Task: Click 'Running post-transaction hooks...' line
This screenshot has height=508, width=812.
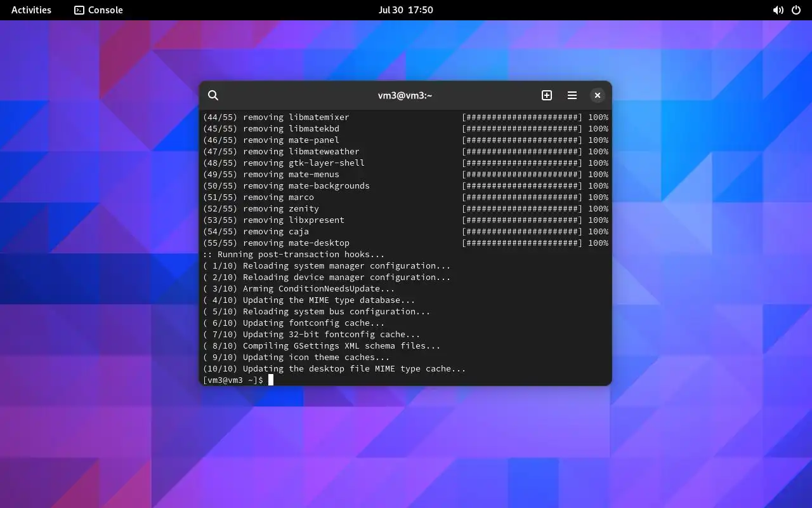Action: coord(294,254)
